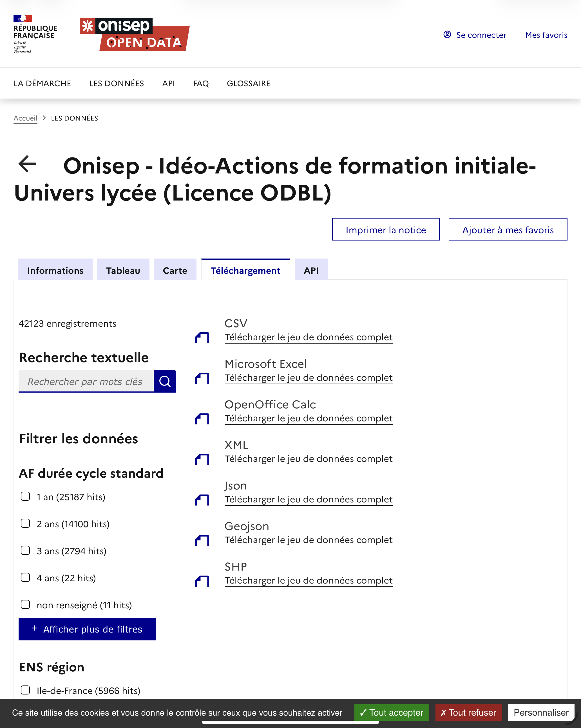This screenshot has width=581, height=728.
Task: Expand 'Afficher plus de filtres'
Action: (87, 629)
